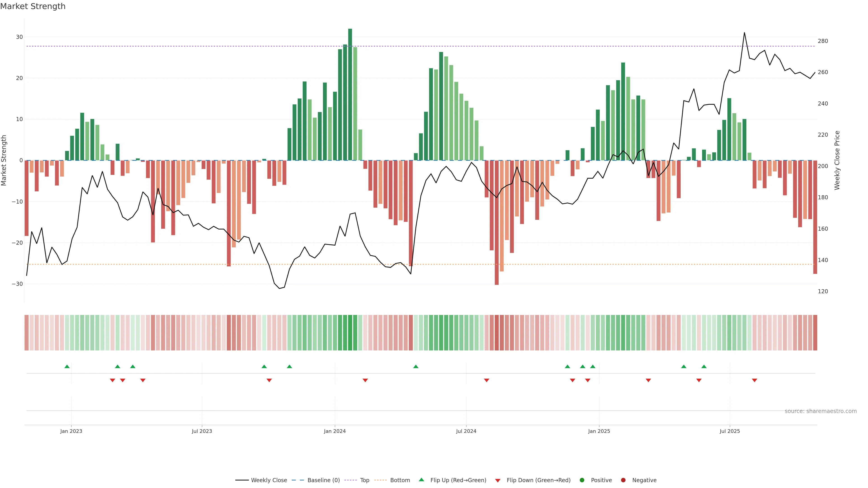This screenshot has height=488, width=868.
Task: Click the last flip-down marker after Jul 2025
Action: 755,380
